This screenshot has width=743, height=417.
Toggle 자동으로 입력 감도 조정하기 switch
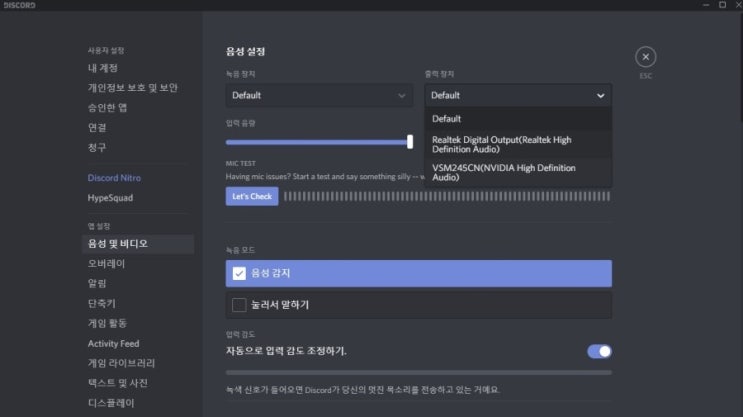[599, 351]
